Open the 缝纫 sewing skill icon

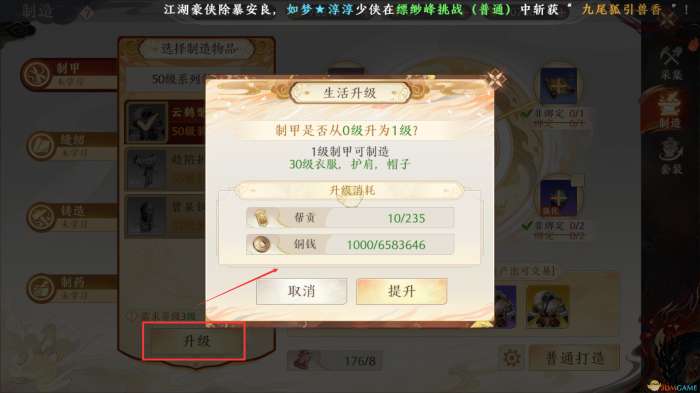(x=42, y=146)
